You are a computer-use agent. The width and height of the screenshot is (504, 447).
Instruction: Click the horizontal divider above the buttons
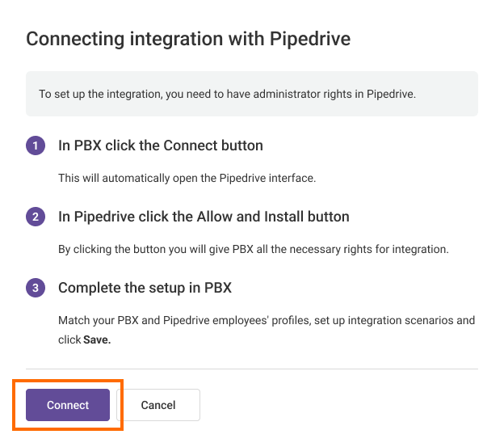tap(251, 369)
